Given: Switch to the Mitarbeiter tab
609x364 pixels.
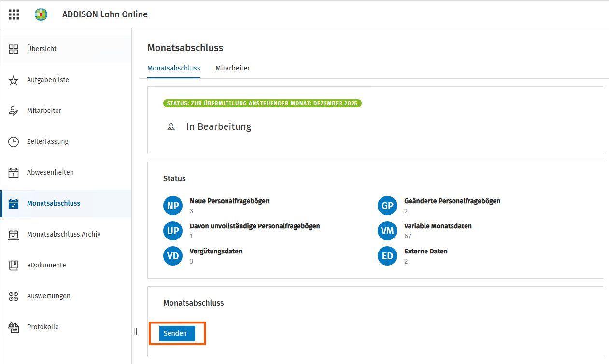Looking at the screenshot, I should (233, 68).
